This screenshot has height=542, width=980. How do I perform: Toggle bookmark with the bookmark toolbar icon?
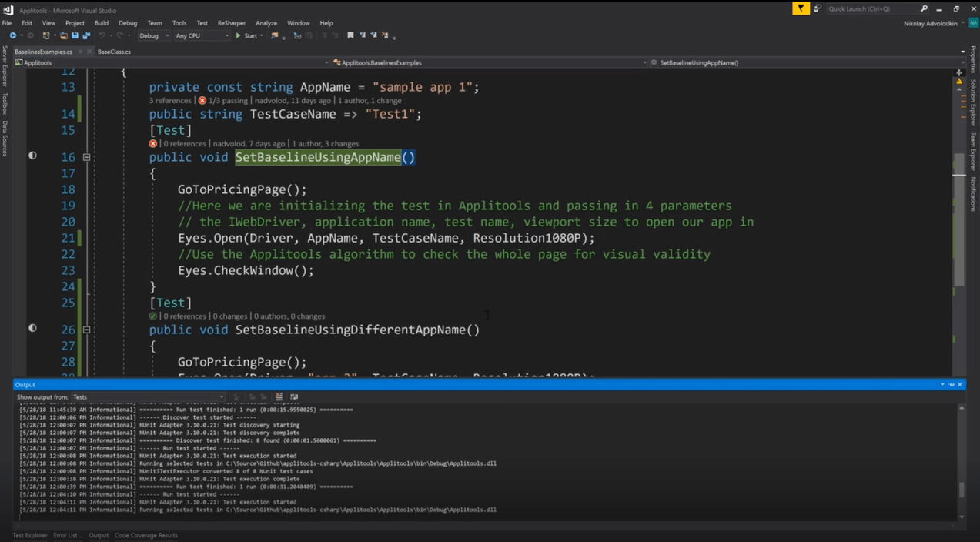350,35
